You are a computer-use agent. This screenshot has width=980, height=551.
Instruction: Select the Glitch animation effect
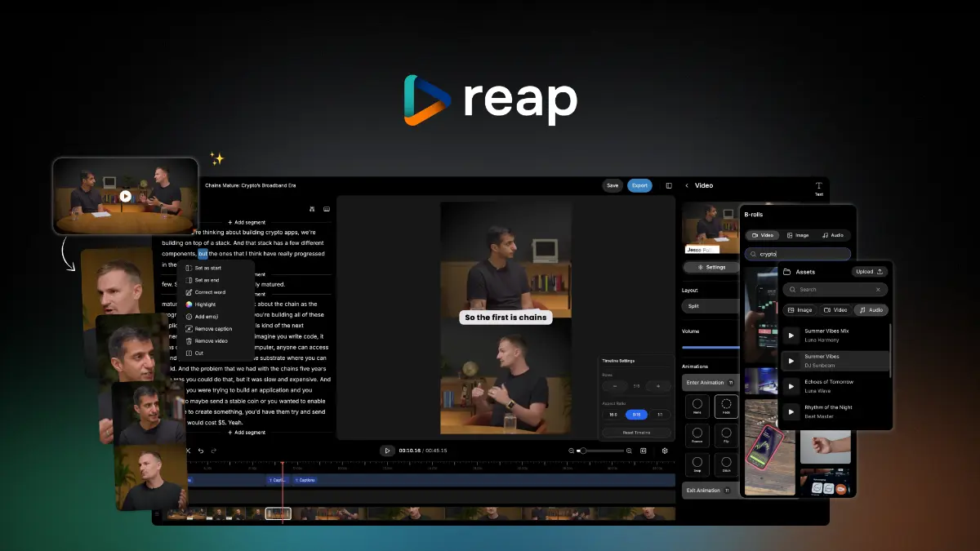tap(727, 464)
